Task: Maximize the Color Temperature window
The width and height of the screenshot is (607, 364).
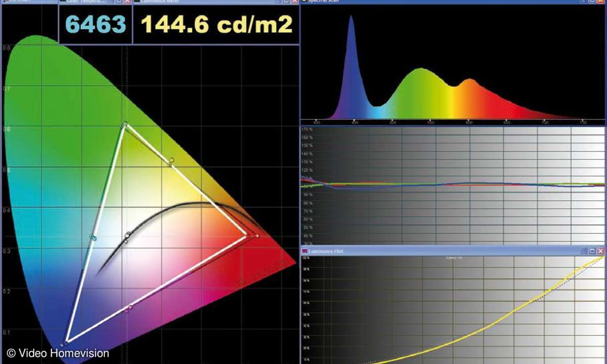Action: [119, 2]
